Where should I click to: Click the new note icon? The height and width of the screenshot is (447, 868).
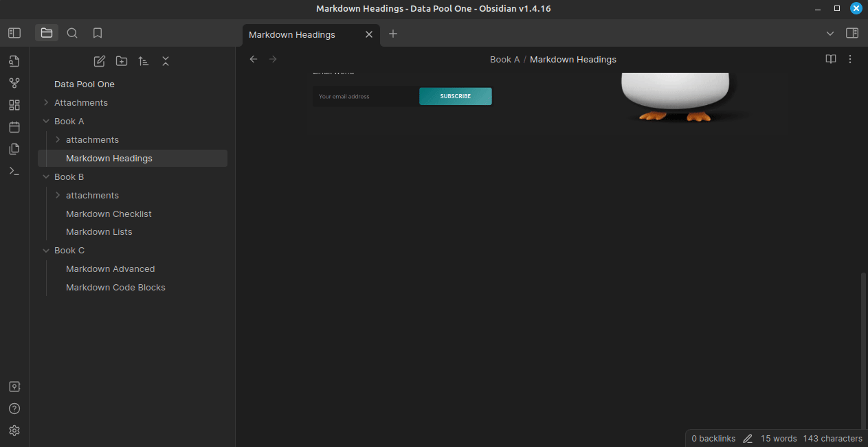point(100,61)
